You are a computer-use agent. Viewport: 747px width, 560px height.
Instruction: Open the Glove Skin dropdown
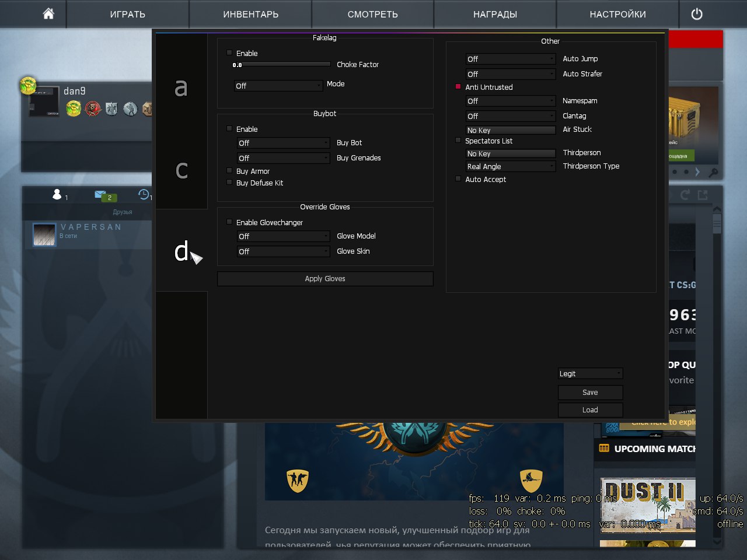[284, 251]
